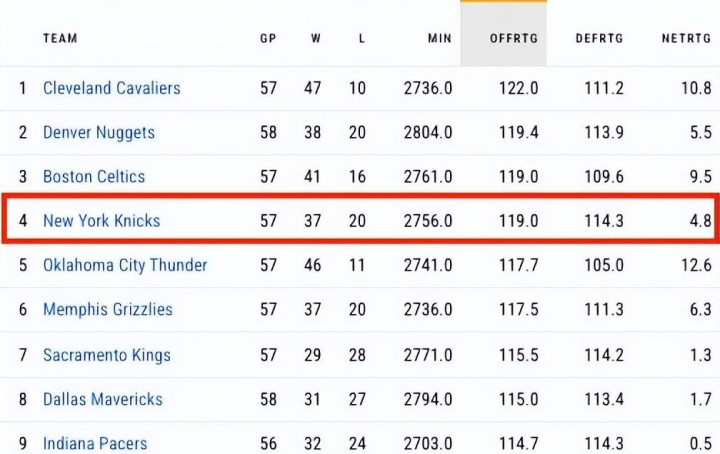Sort table by OFFRTG column
720x454 pixels.
(514, 38)
